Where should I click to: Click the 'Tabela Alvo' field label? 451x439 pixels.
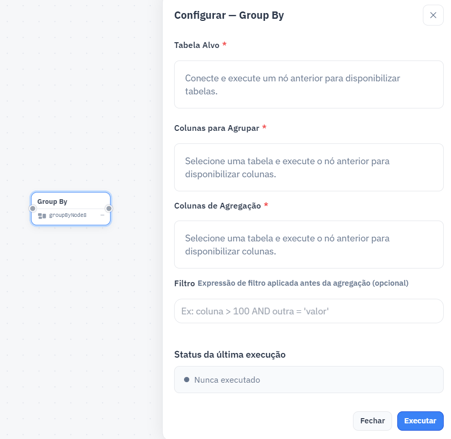point(197,45)
